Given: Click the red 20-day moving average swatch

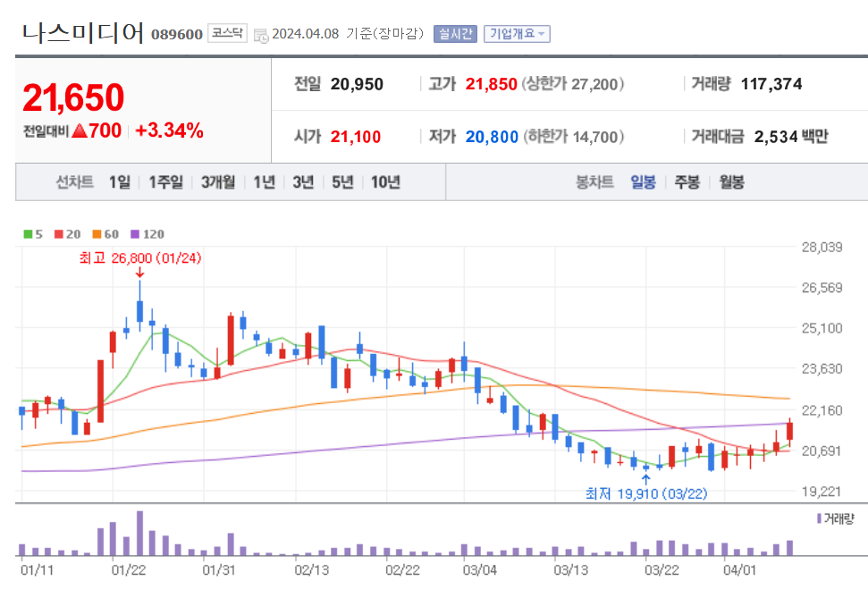Looking at the screenshot, I should [x=59, y=234].
